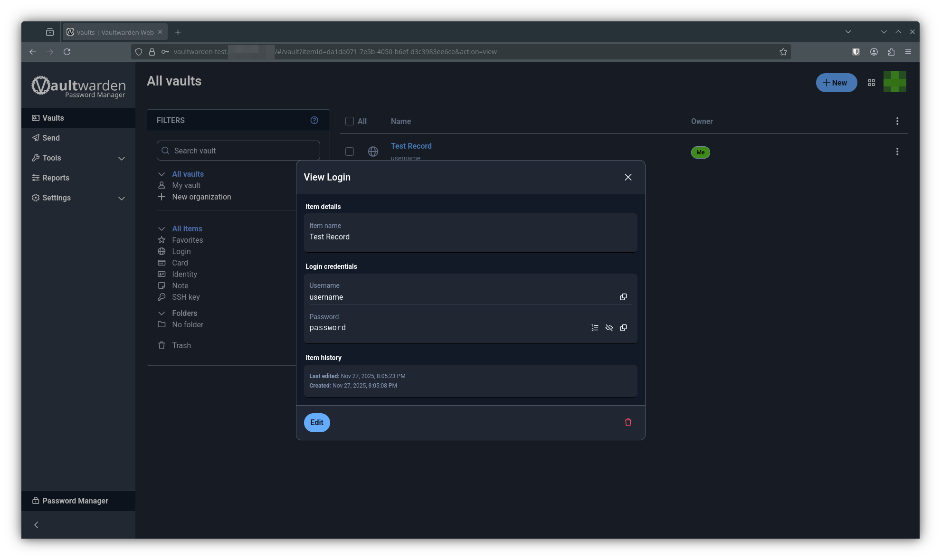The width and height of the screenshot is (941, 560).
Task: Copy the password value
Action: [623, 328]
